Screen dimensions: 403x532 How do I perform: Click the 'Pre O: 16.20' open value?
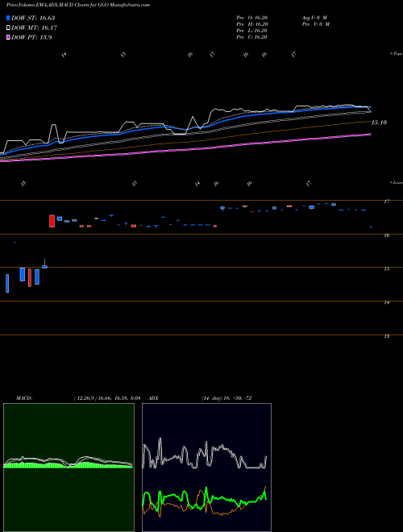coord(252,17)
